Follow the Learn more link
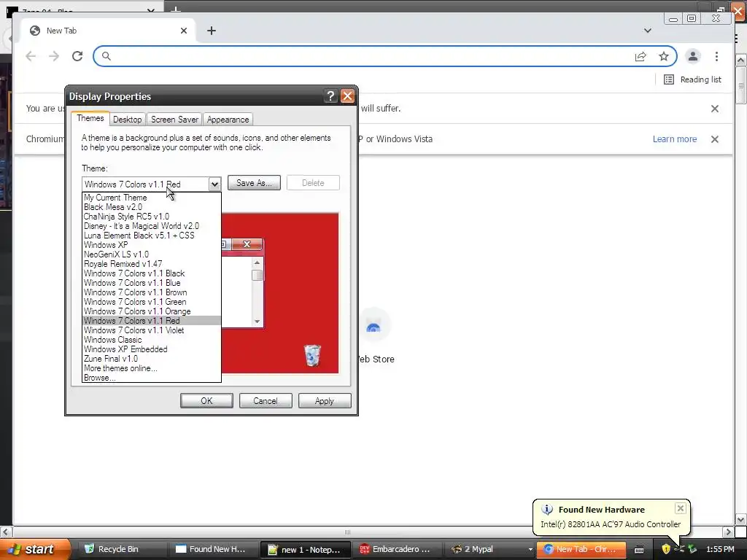This screenshot has width=747, height=560. (x=675, y=139)
